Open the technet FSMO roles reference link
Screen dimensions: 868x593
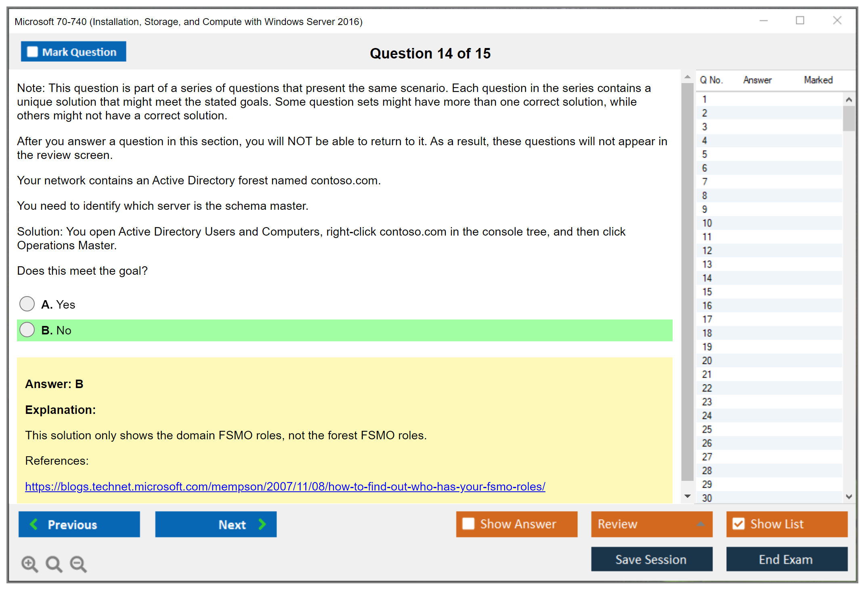[285, 487]
